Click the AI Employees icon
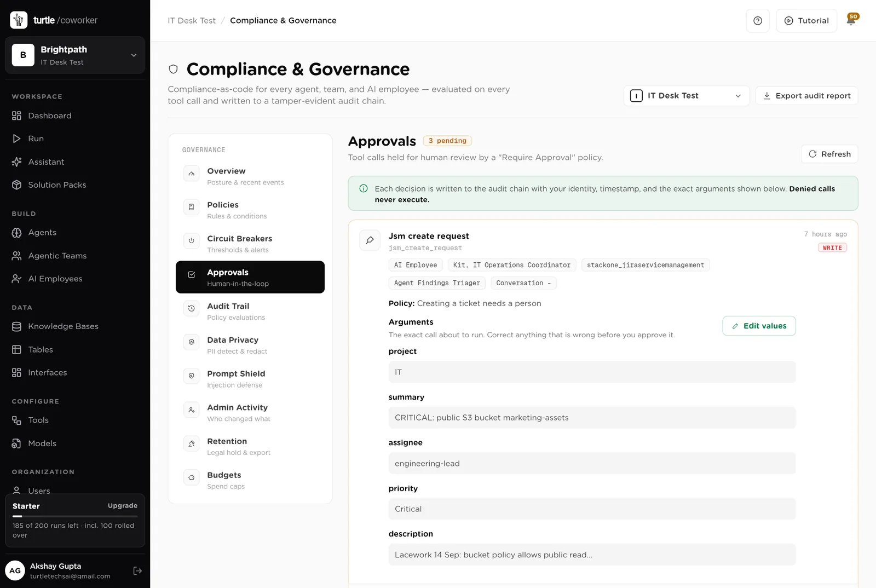The height and width of the screenshot is (588, 876). pyautogui.click(x=16, y=279)
